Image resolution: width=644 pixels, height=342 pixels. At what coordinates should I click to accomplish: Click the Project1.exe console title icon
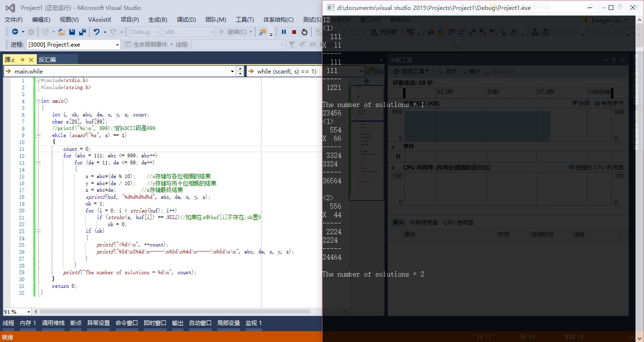click(x=330, y=8)
